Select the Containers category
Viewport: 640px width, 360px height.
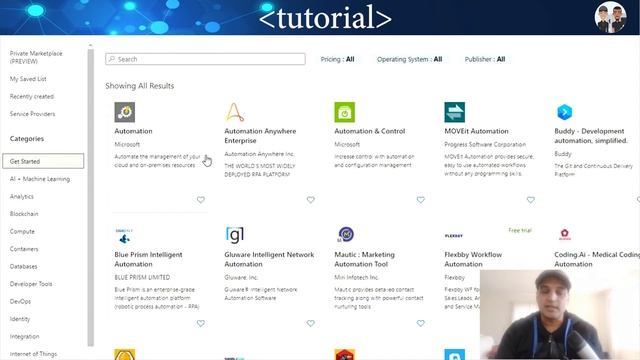[24, 249]
